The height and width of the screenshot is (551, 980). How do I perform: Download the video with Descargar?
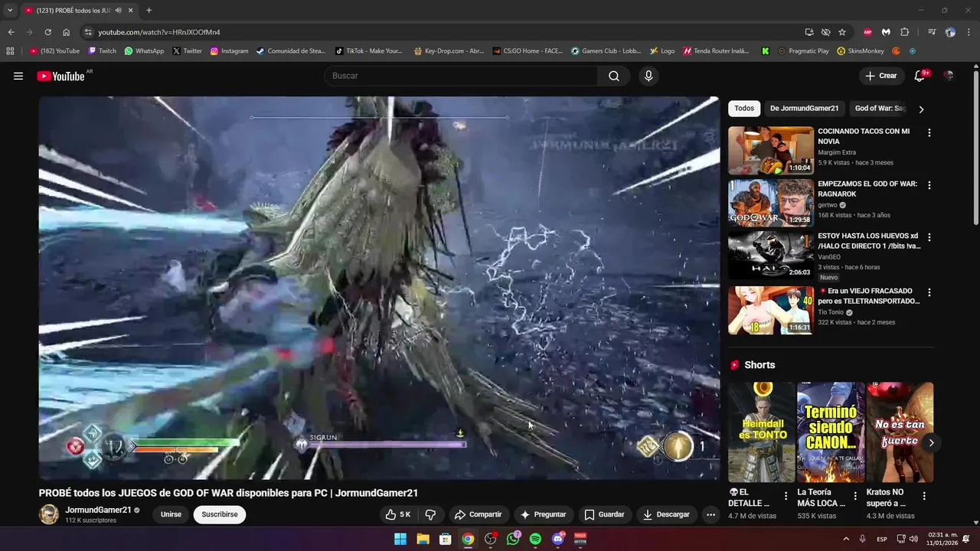666,514
